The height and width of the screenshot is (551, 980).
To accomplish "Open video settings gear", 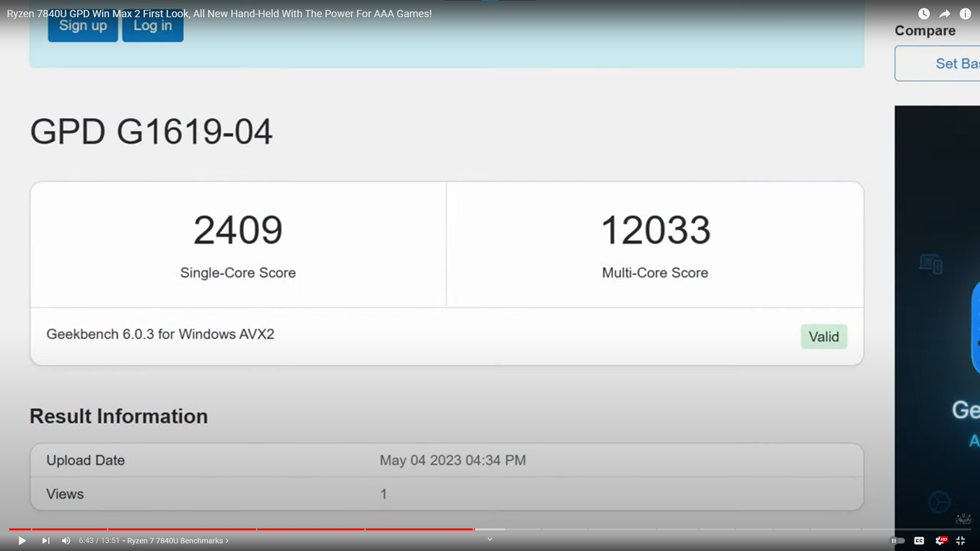I will [x=940, y=541].
